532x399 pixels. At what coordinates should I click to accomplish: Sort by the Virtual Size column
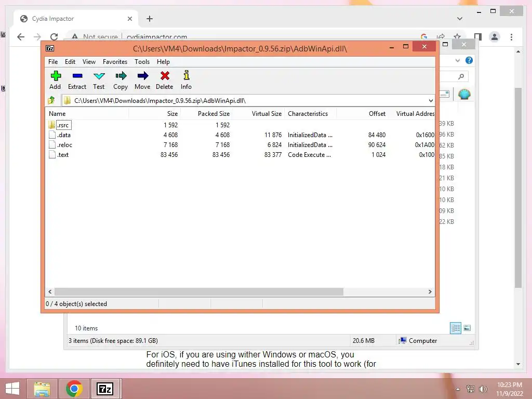259,114
